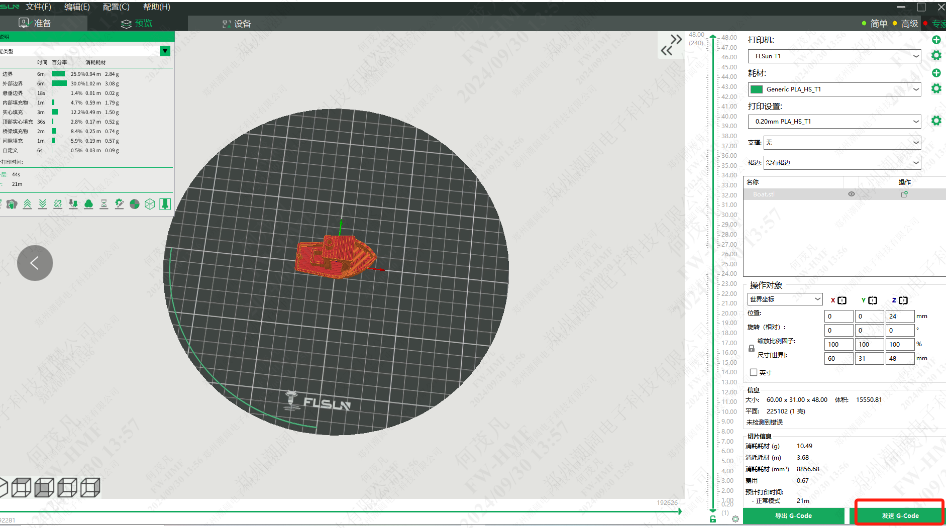
Task: Open print settings gear icon
Action: [936, 121]
